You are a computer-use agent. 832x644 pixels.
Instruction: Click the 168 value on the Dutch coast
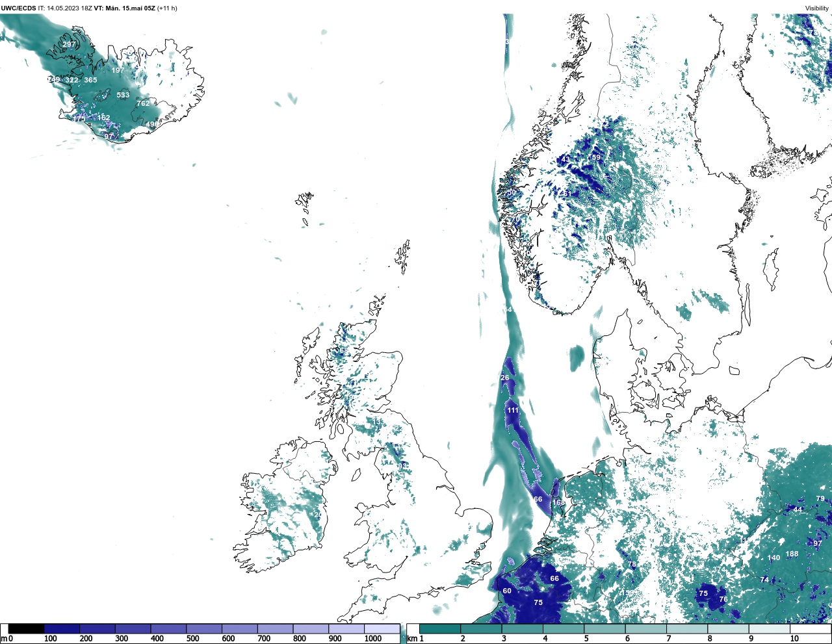(558, 502)
